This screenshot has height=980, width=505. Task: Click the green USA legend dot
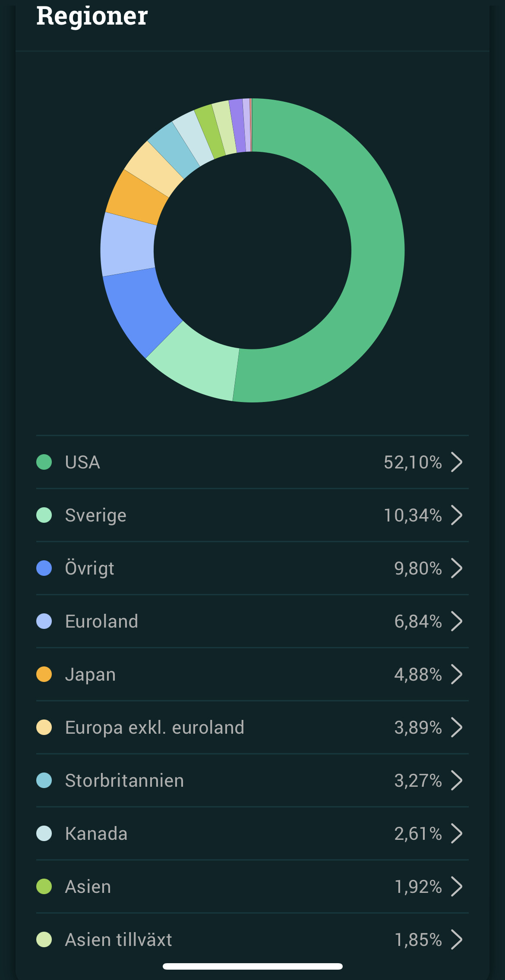point(44,462)
